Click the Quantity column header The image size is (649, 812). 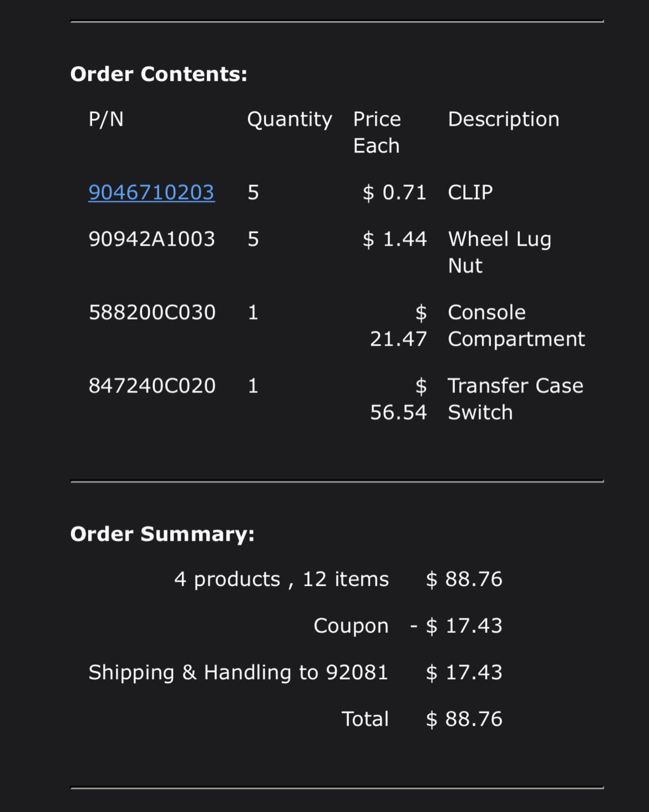pyautogui.click(x=289, y=119)
